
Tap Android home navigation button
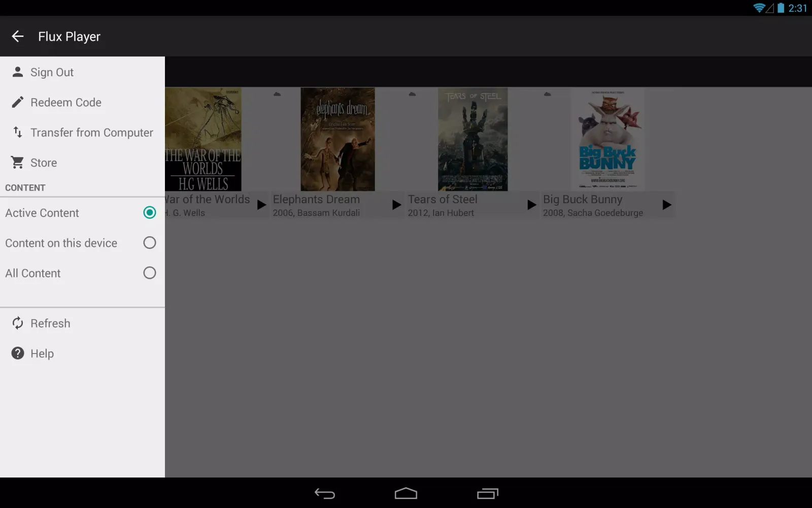(x=406, y=493)
